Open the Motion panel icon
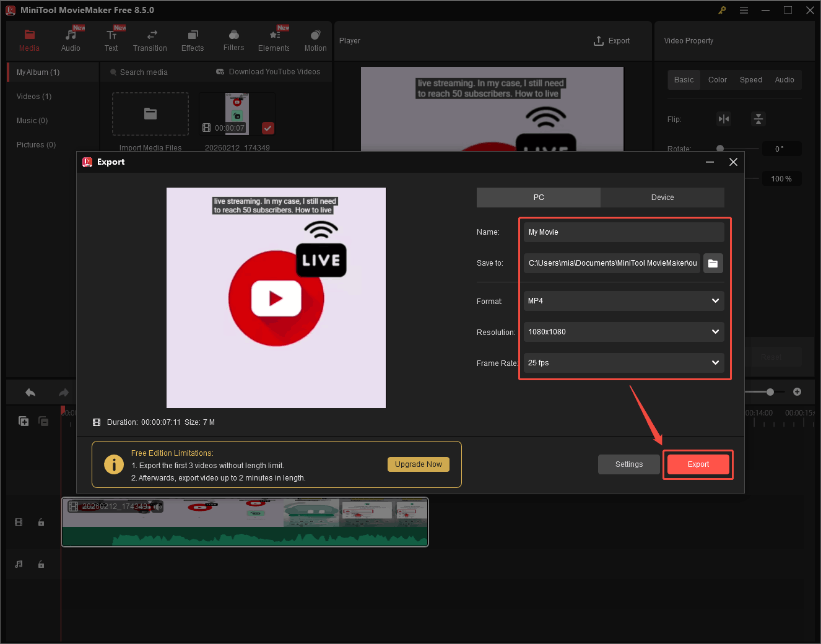This screenshot has height=644, width=821. point(315,39)
